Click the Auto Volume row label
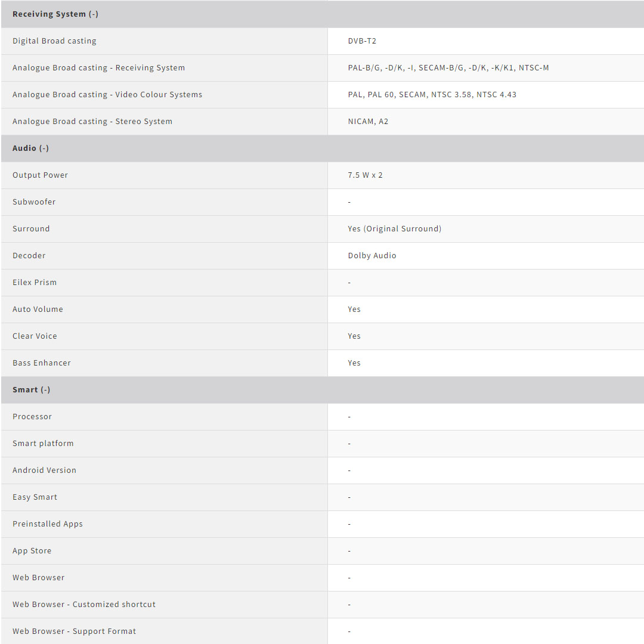Image resolution: width=644 pixels, height=644 pixels. [38, 309]
